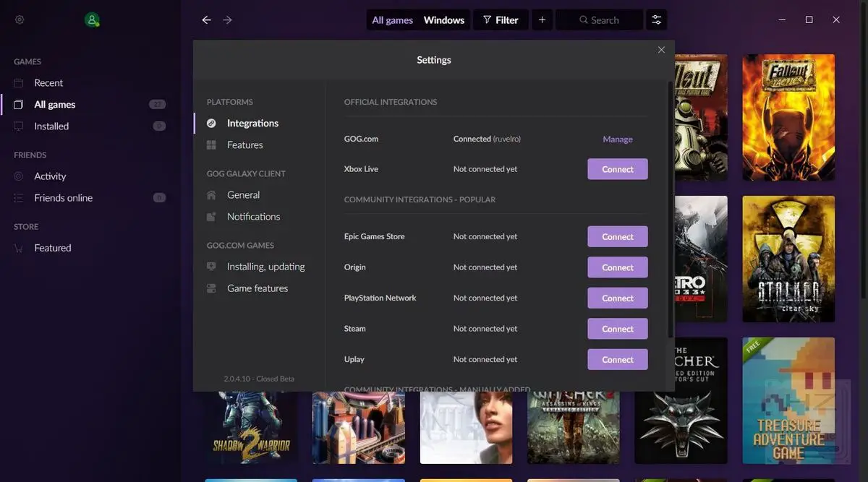Manage the GOG.com integration
The height and width of the screenshot is (482, 868).
point(618,139)
